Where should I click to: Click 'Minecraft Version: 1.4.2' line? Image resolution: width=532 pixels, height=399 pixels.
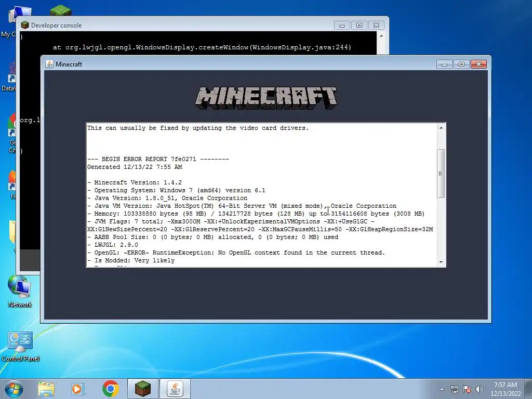[x=135, y=182]
